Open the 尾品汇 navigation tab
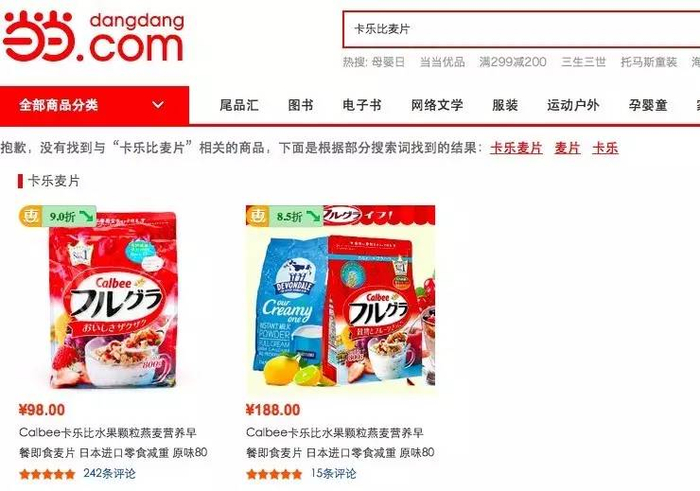Viewport: 700px width, 491px height. 239,105
